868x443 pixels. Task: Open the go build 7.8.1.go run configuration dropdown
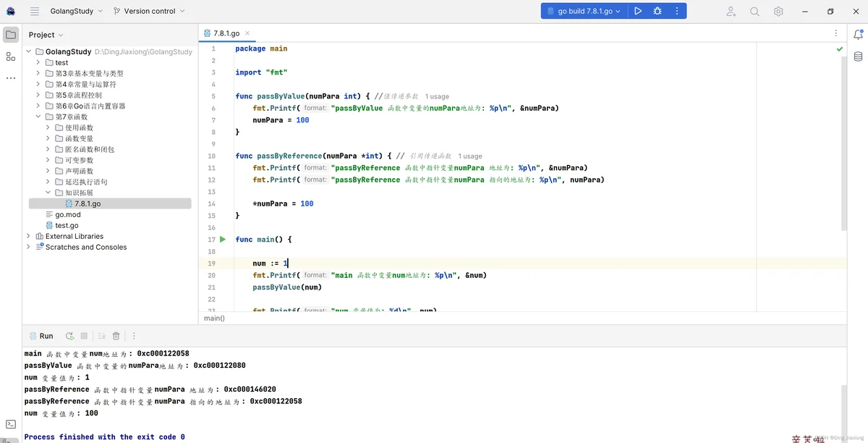[x=584, y=11]
